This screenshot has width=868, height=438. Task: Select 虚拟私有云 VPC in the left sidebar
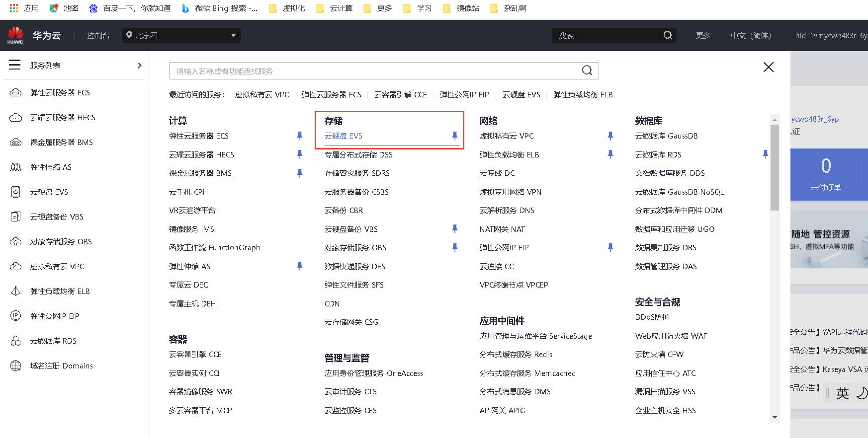click(57, 267)
